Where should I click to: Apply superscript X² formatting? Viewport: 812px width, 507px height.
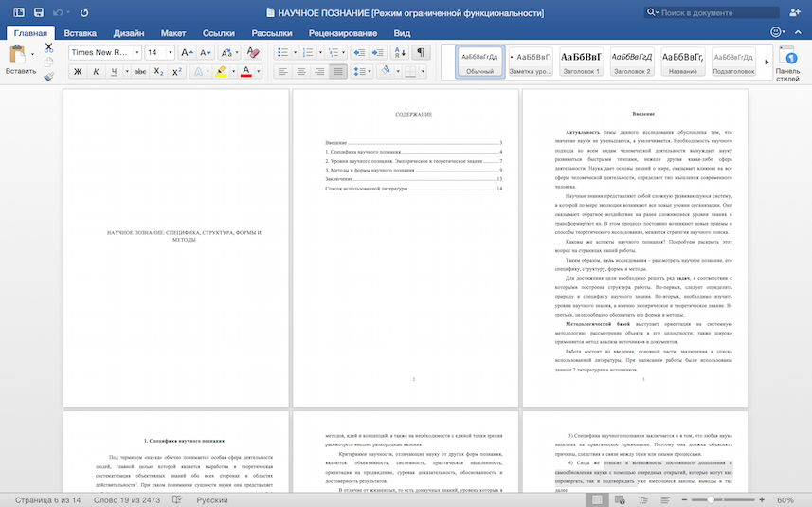[176, 71]
